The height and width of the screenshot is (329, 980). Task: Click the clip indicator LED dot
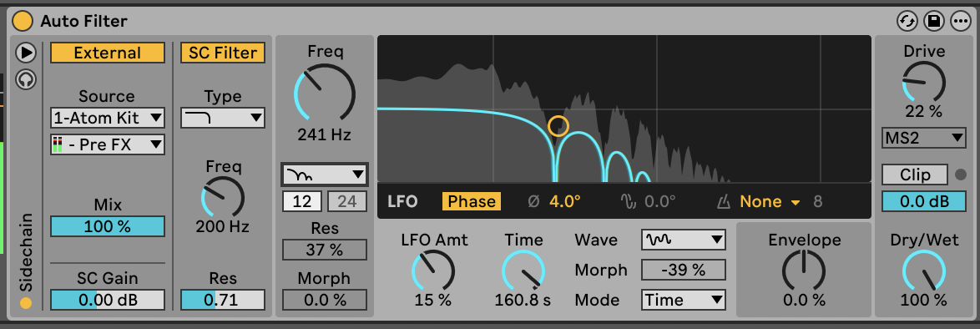tap(961, 175)
